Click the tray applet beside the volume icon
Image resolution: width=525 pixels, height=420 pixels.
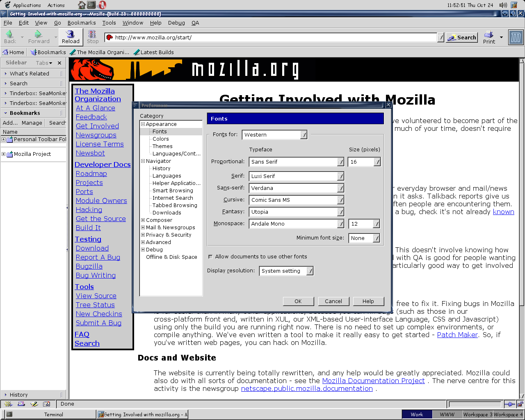point(514,5)
